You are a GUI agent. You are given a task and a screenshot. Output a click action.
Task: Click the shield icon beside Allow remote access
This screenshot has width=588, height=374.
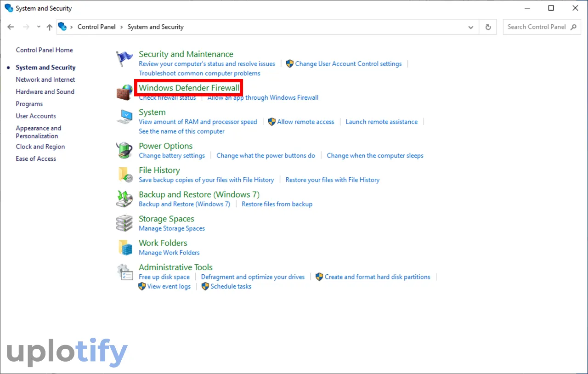coord(271,122)
